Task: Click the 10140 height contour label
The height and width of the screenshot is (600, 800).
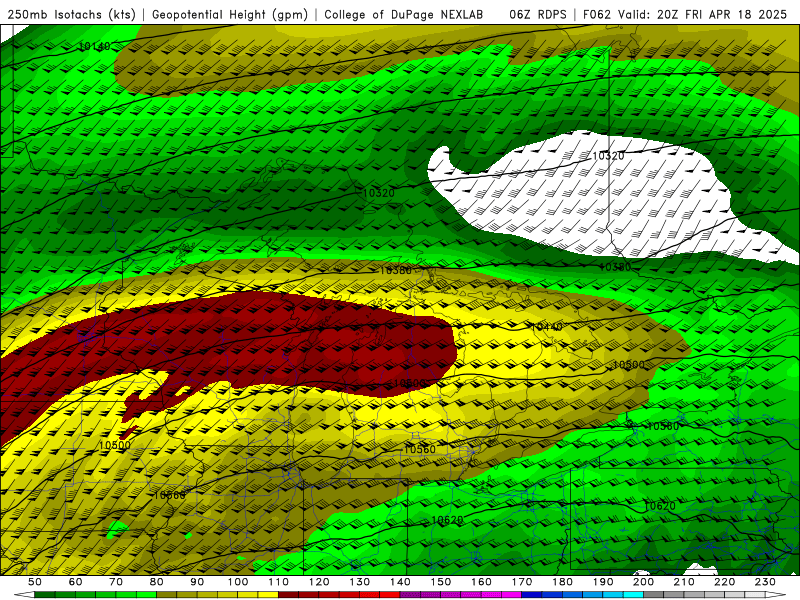Action: click(x=94, y=46)
